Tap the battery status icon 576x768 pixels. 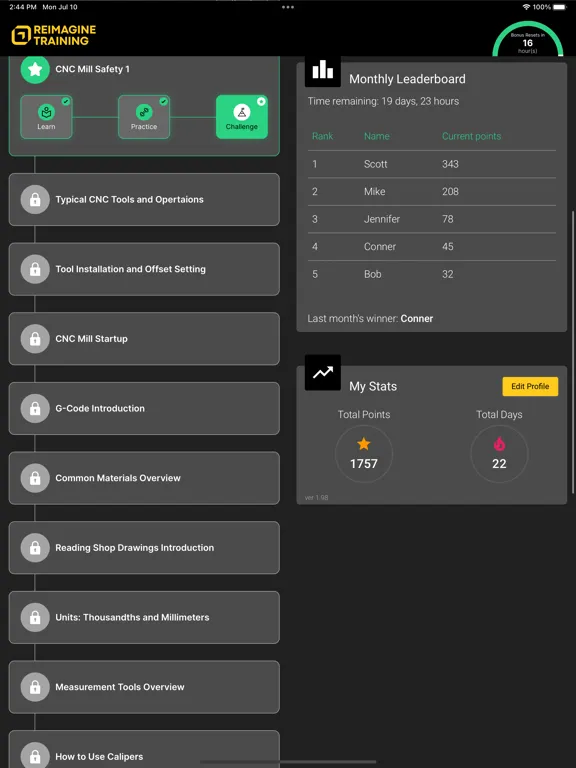pyautogui.click(x=560, y=7)
